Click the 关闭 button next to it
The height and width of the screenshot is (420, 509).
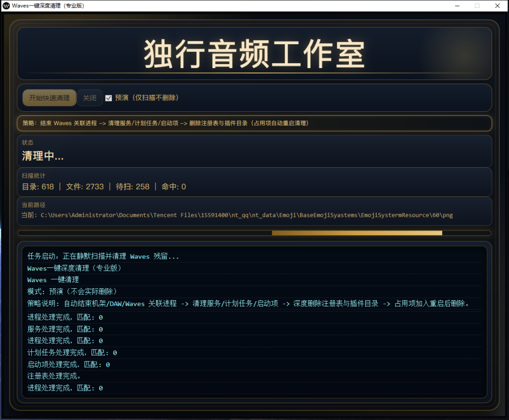click(x=89, y=97)
